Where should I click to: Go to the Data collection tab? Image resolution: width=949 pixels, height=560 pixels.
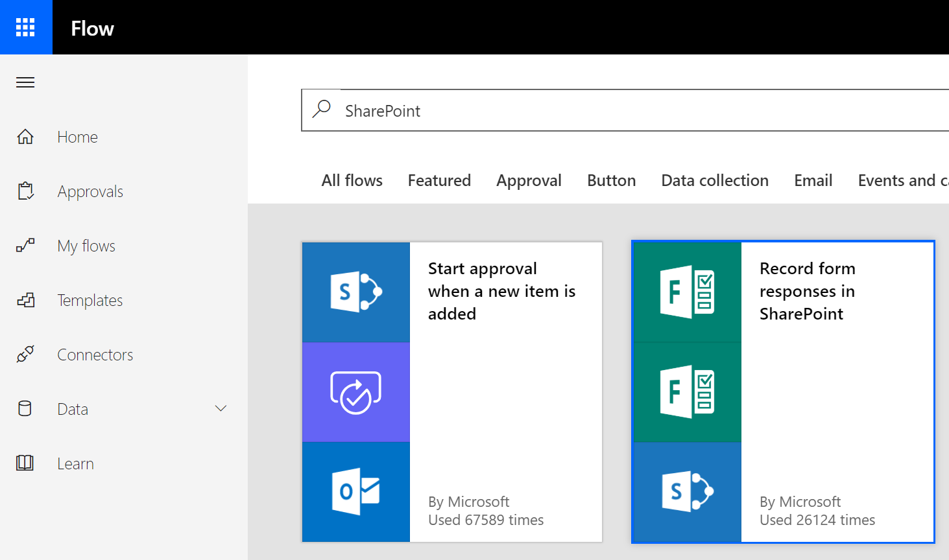click(x=714, y=180)
